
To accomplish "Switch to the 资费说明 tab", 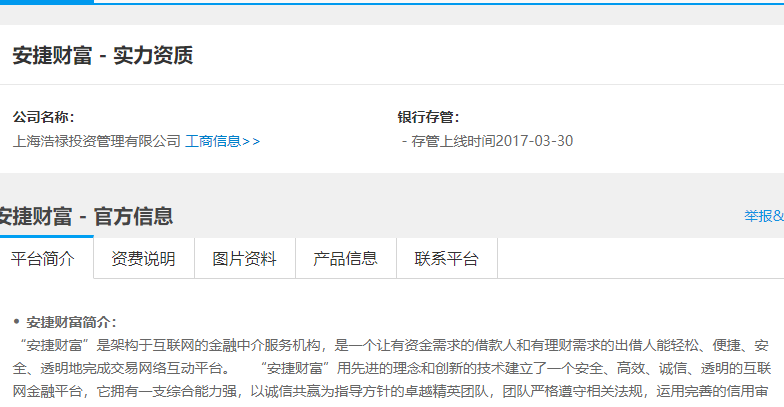I will click(x=144, y=258).
